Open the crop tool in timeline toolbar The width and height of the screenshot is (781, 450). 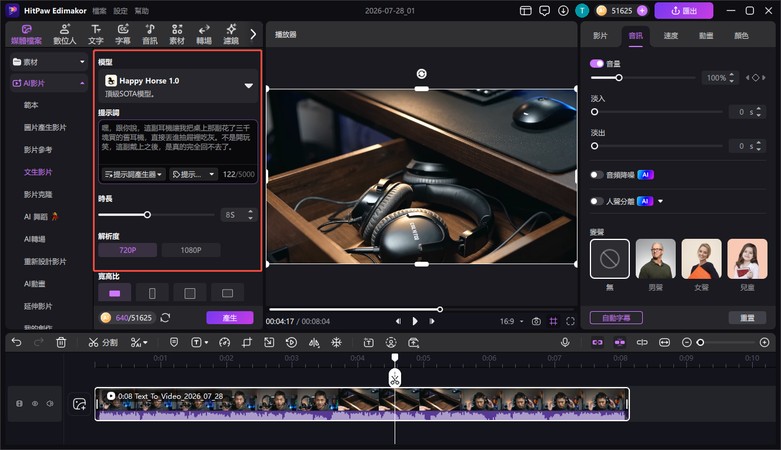[x=247, y=342]
